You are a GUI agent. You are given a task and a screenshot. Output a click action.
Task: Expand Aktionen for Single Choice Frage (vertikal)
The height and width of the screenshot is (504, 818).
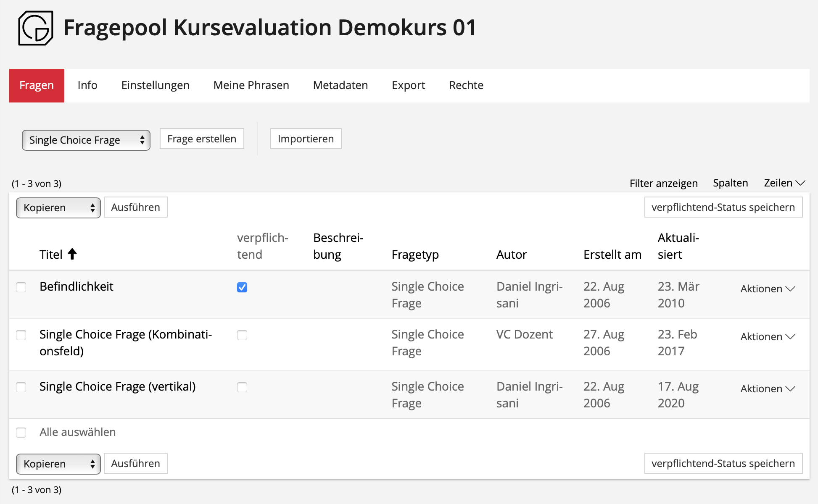pos(768,389)
